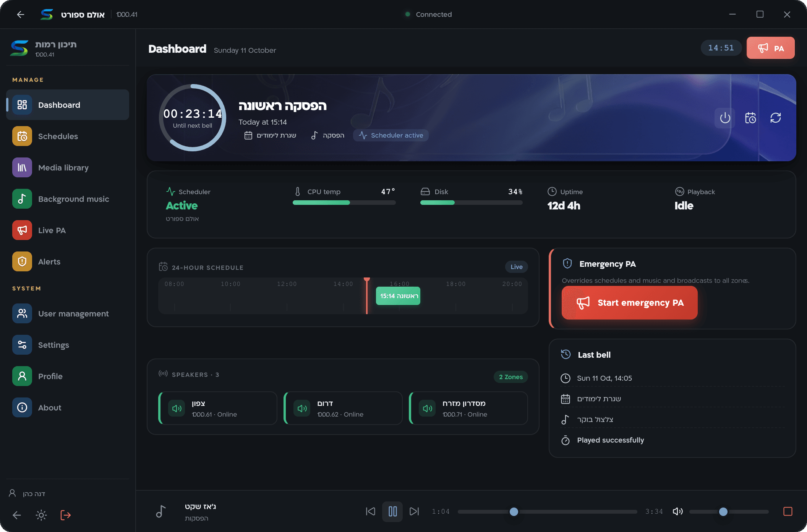Open Schedules from the sidebar
The image size is (807, 532).
68,136
